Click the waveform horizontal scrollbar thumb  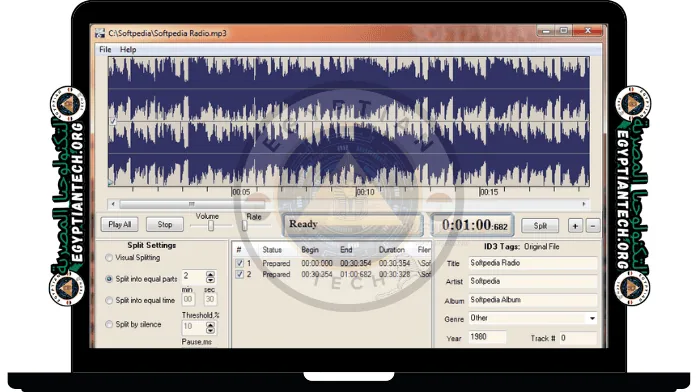point(192,204)
